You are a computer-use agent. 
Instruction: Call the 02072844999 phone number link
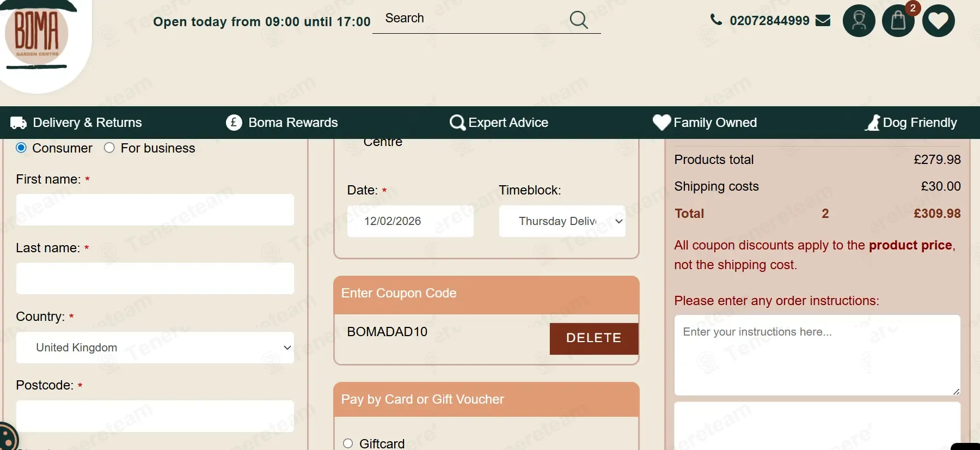pos(769,21)
